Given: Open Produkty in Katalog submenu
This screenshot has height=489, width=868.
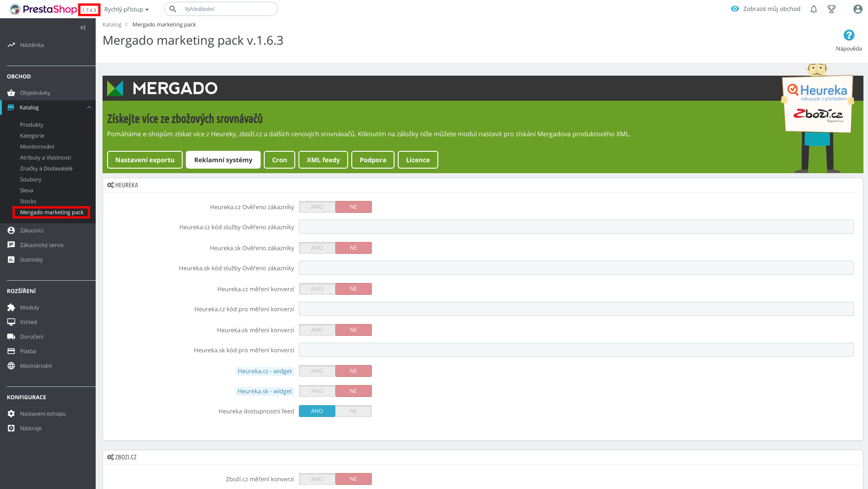Looking at the screenshot, I should [31, 125].
